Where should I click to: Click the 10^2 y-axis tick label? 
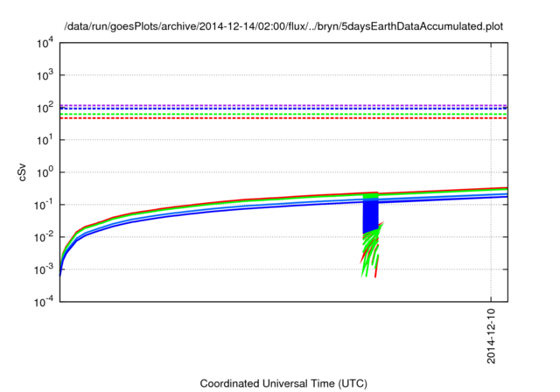tap(45, 107)
